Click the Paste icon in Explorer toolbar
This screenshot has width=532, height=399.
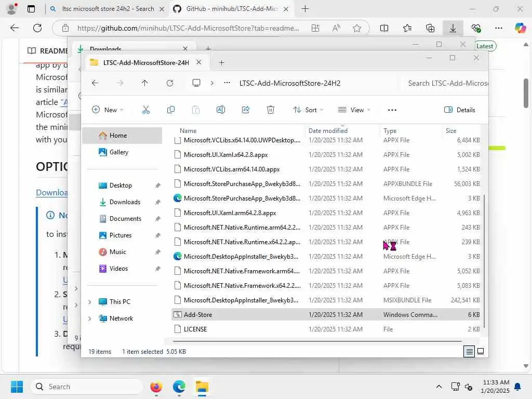[x=196, y=110]
